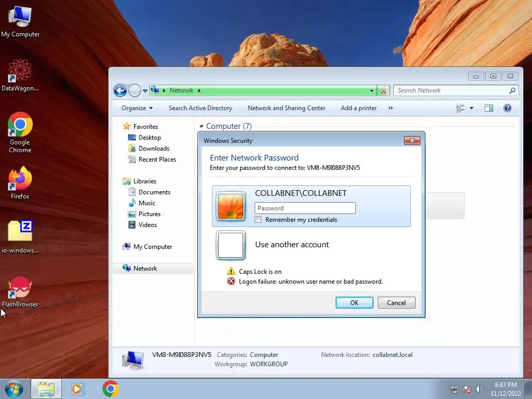Go back in Explorer window
Viewport: 532px width, 399px height.
click(x=120, y=90)
